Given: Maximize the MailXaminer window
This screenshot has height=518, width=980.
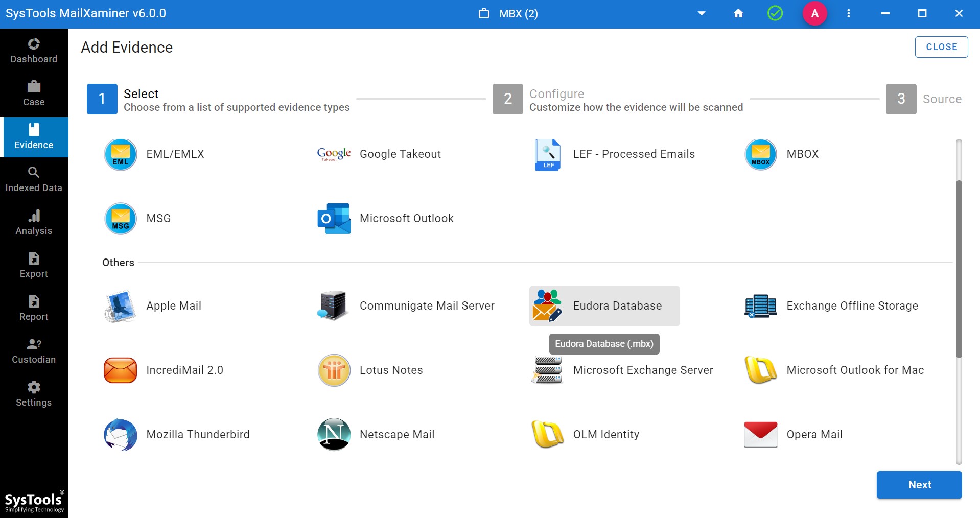Looking at the screenshot, I should (x=922, y=14).
